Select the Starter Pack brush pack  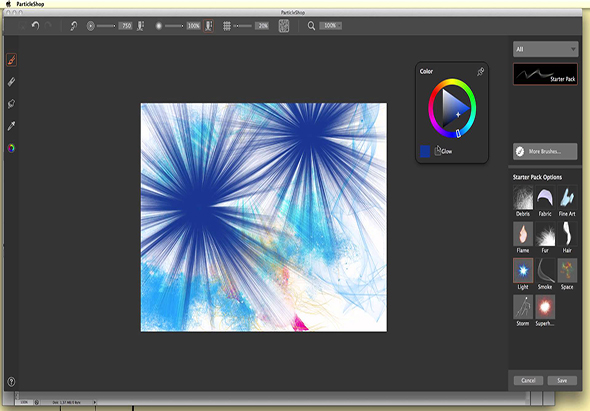[x=545, y=74]
